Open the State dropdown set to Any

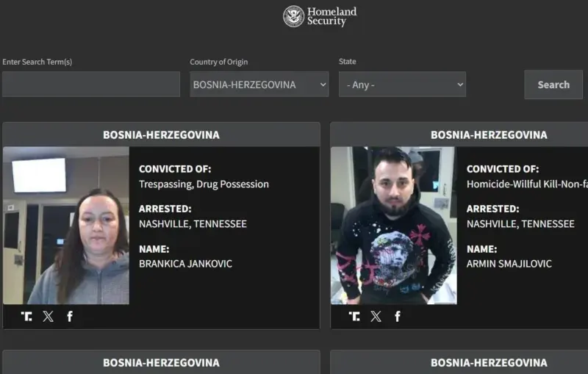tap(402, 84)
